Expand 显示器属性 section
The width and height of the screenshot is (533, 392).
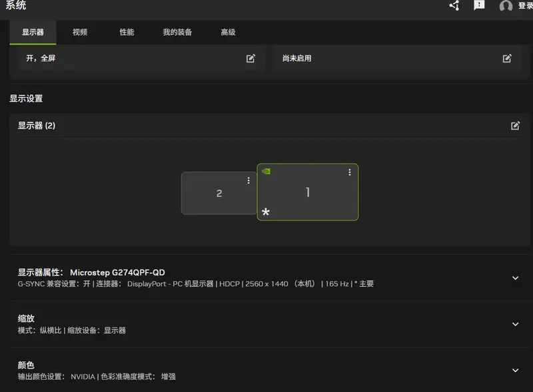point(515,278)
